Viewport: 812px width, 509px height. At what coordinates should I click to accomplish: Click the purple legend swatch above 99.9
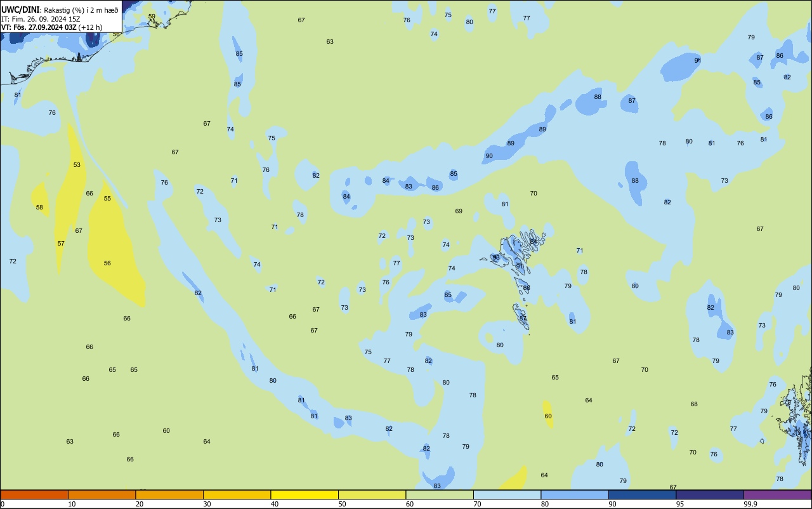(777, 494)
